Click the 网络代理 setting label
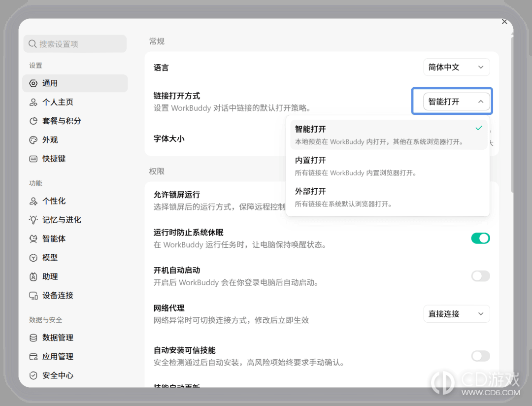The height and width of the screenshot is (406, 532). click(169, 308)
